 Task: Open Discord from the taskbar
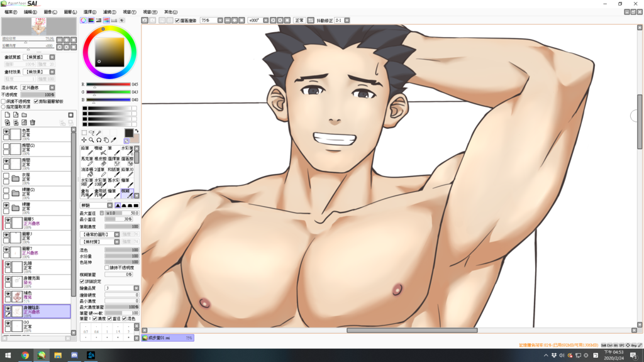74,356
